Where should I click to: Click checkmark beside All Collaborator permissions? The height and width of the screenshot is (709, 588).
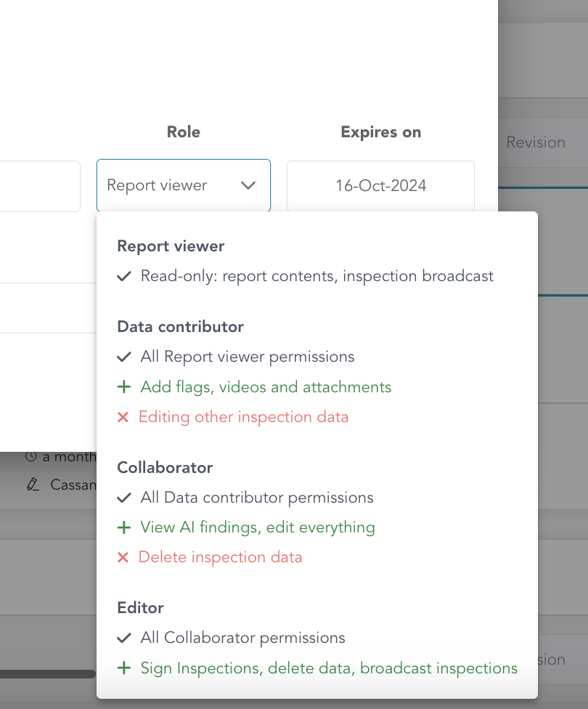(124, 638)
